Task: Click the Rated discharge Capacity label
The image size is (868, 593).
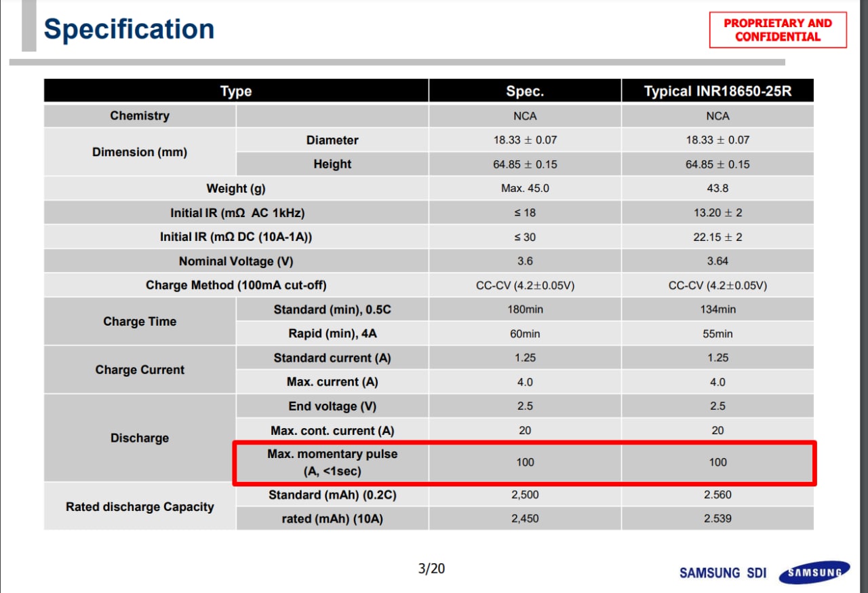Action: (140, 507)
